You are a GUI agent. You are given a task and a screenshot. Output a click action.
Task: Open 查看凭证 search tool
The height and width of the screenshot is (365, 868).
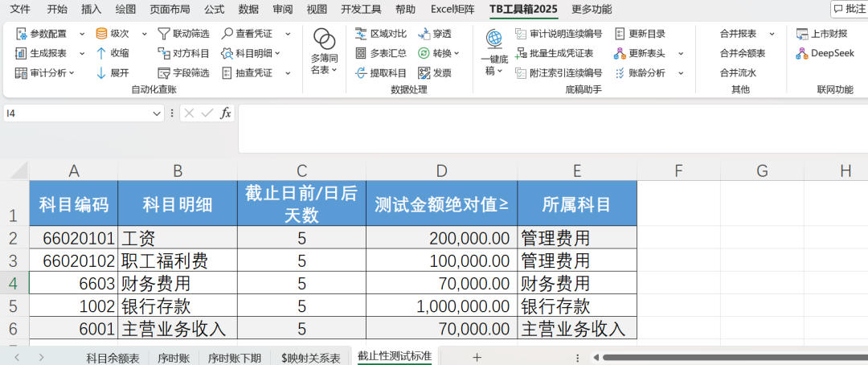pos(247,34)
